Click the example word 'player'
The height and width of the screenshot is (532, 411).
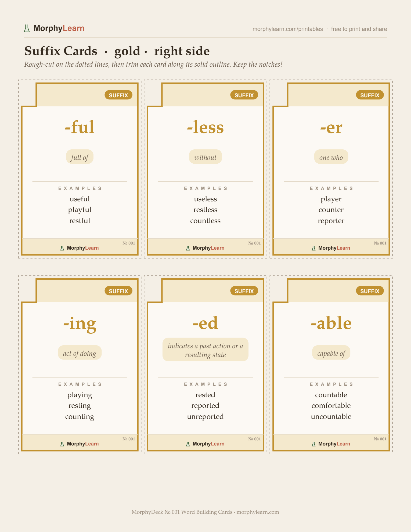(x=331, y=199)
